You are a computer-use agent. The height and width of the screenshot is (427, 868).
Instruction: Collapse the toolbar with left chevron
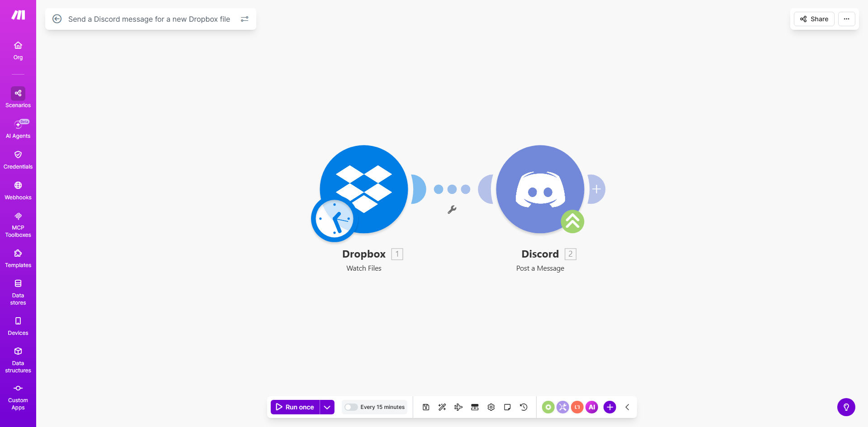[627, 407]
